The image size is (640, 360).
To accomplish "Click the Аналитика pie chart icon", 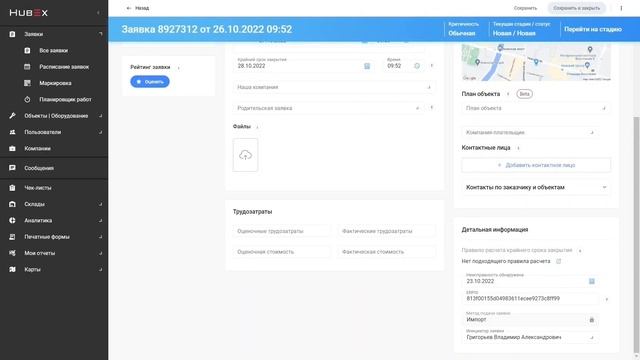I will [12, 220].
